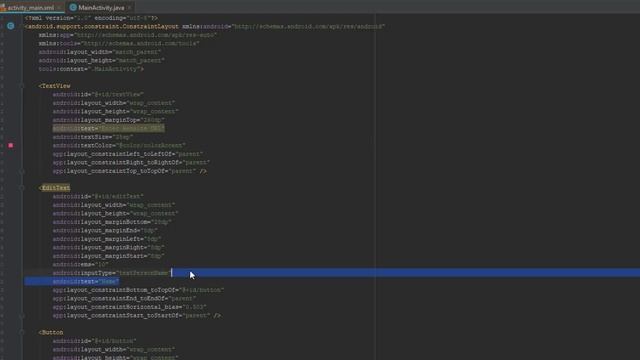The width and height of the screenshot is (640, 360).
Task: Click the android:inputType textPersonName line
Action: point(112,273)
